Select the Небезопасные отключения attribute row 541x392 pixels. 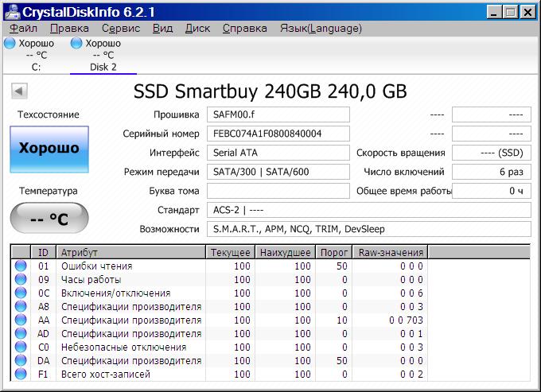pos(220,347)
